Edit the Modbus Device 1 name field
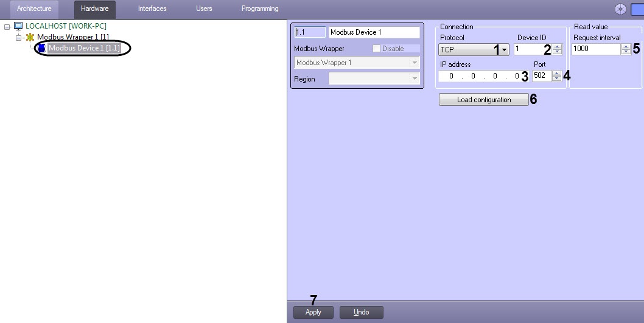 point(374,32)
